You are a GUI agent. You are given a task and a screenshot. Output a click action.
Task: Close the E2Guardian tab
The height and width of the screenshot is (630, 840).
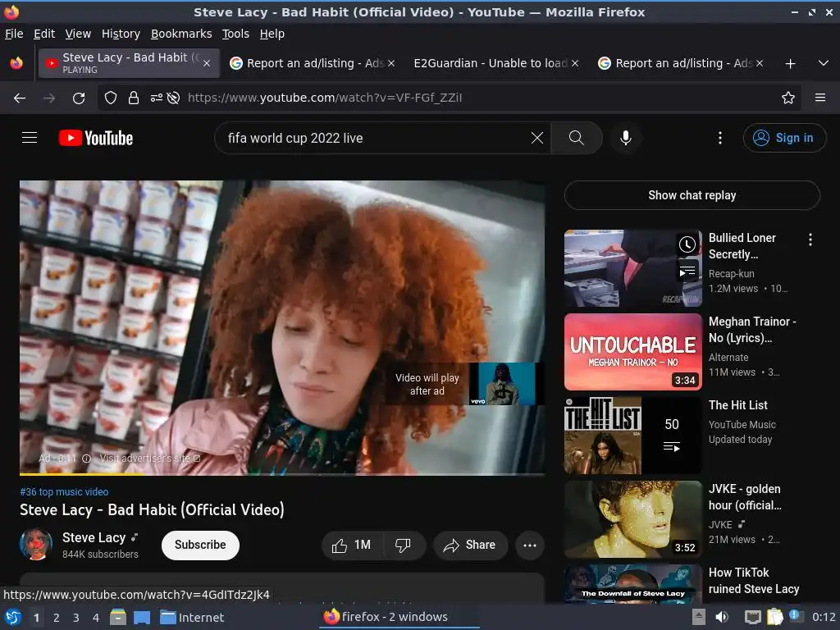[x=575, y=63]
